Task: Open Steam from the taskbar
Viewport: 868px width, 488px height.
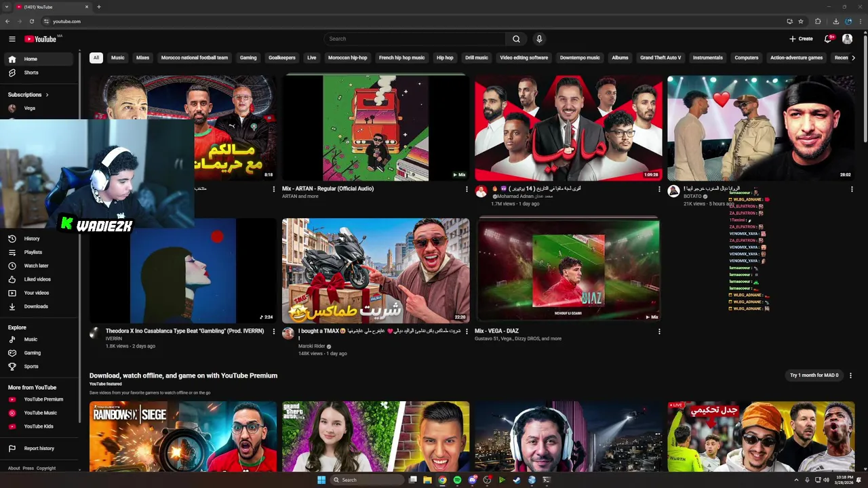Action: pyautogui.click(x=517, y=480)
